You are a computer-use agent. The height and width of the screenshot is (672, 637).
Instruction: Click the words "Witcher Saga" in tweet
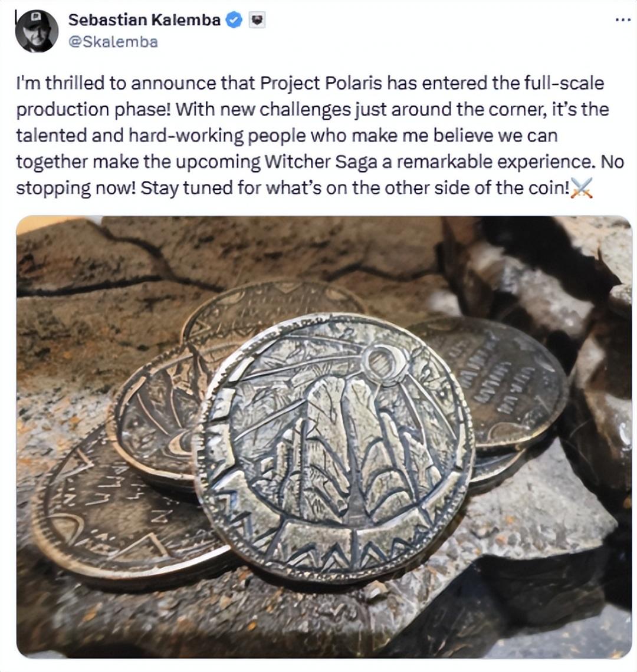[x=321, y=162]
